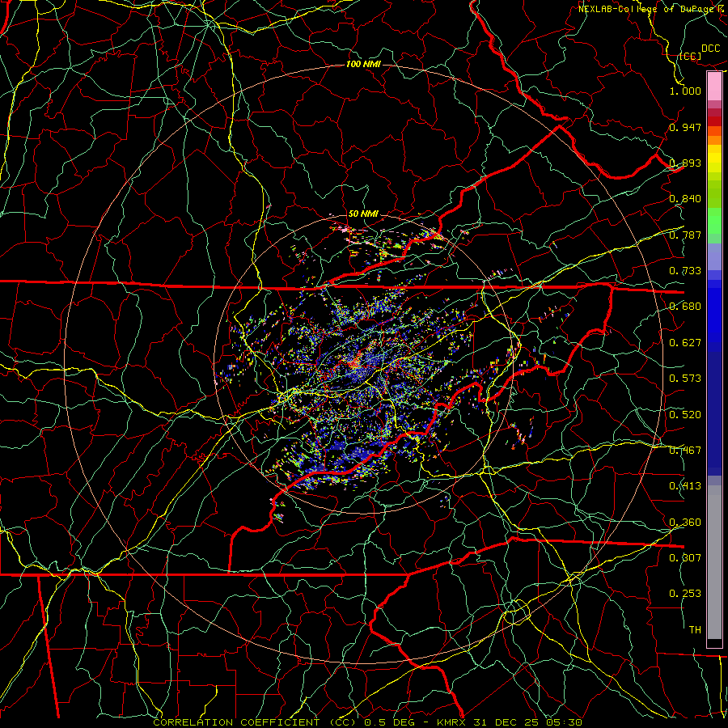Click the 0.680 color scale value
728x728 pixels.
[685, 307]
